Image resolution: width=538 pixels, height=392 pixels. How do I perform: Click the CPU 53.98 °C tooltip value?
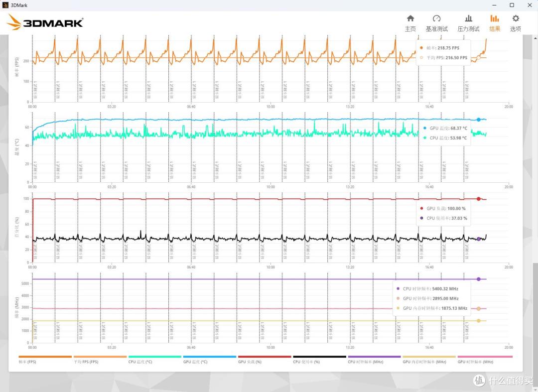pyautogui.click(x=458, y=138)
